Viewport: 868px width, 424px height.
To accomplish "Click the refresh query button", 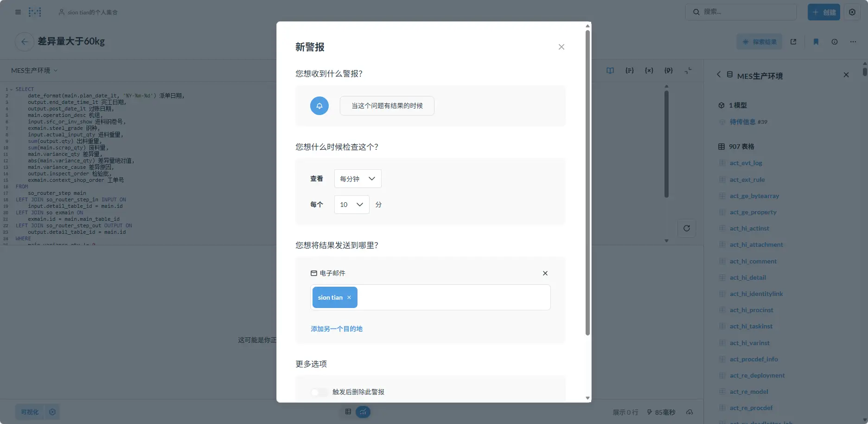I will [686, 228].
